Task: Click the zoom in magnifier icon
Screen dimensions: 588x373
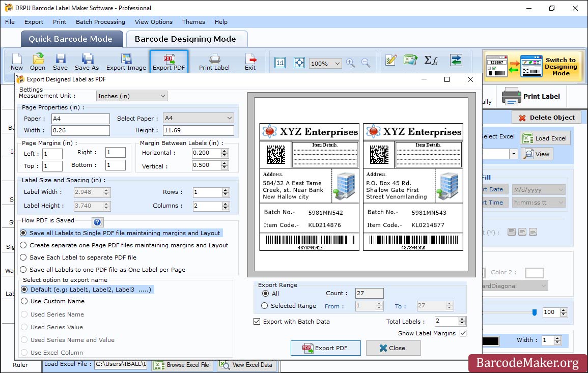Action: (351, 63)
